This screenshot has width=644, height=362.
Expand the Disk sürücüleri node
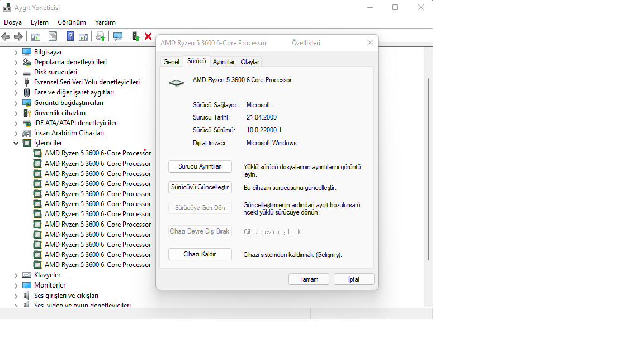tap(16, 72)
